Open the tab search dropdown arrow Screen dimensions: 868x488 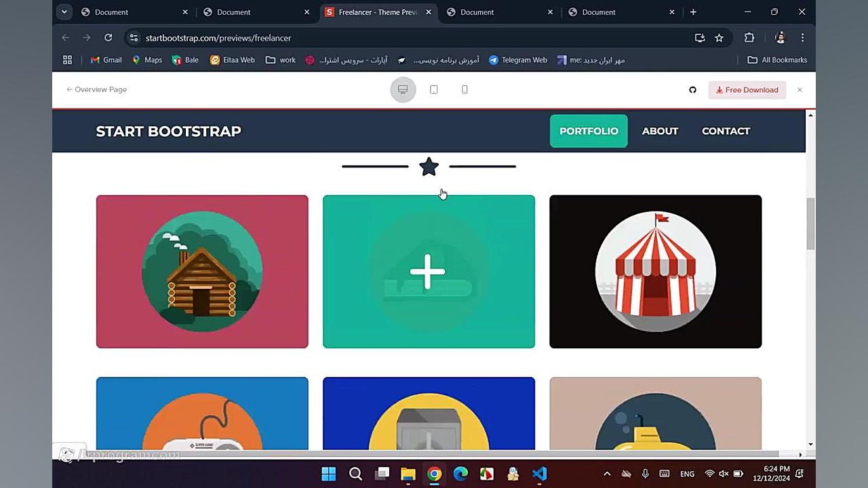point(64,12)
